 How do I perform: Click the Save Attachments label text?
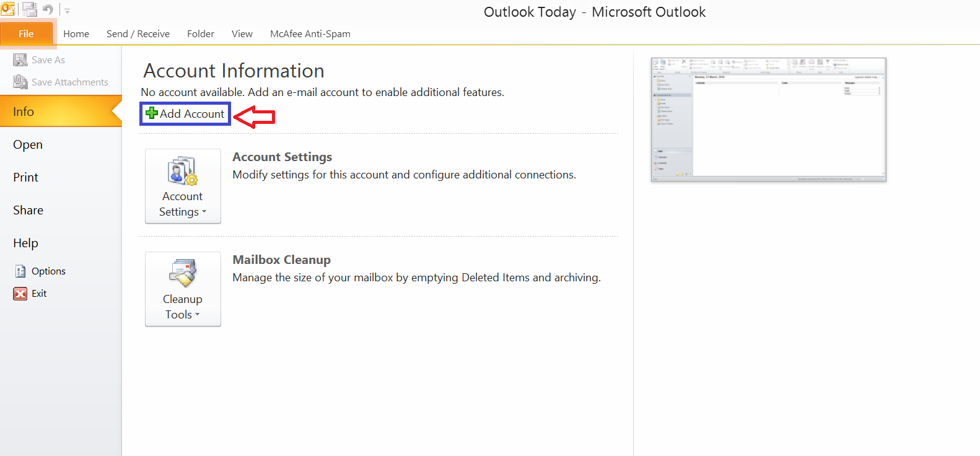[70, 82]
